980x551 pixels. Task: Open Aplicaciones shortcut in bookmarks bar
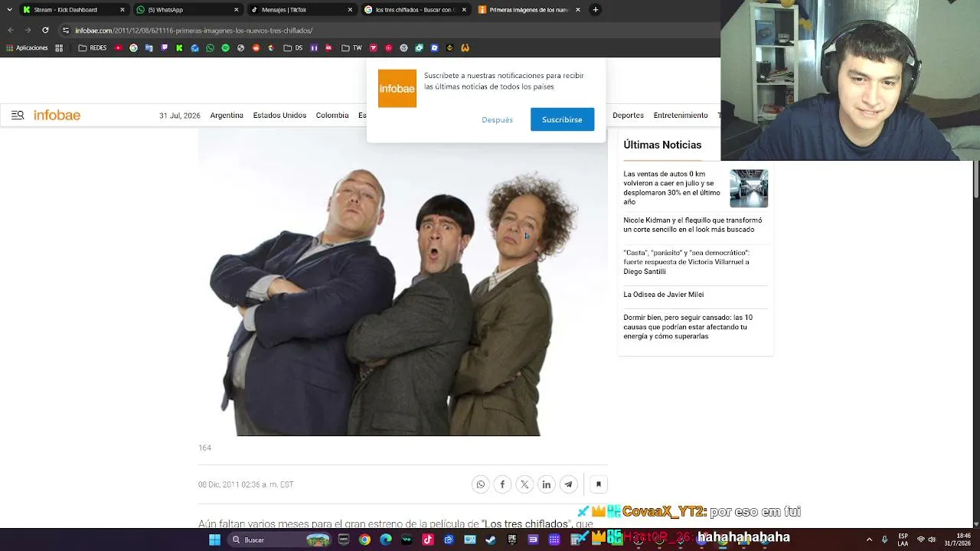27,48
